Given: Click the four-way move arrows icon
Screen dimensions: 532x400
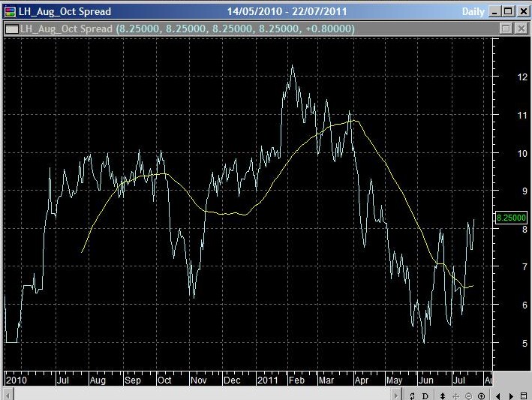Looking at the screenshot, I should coord(455,395).
